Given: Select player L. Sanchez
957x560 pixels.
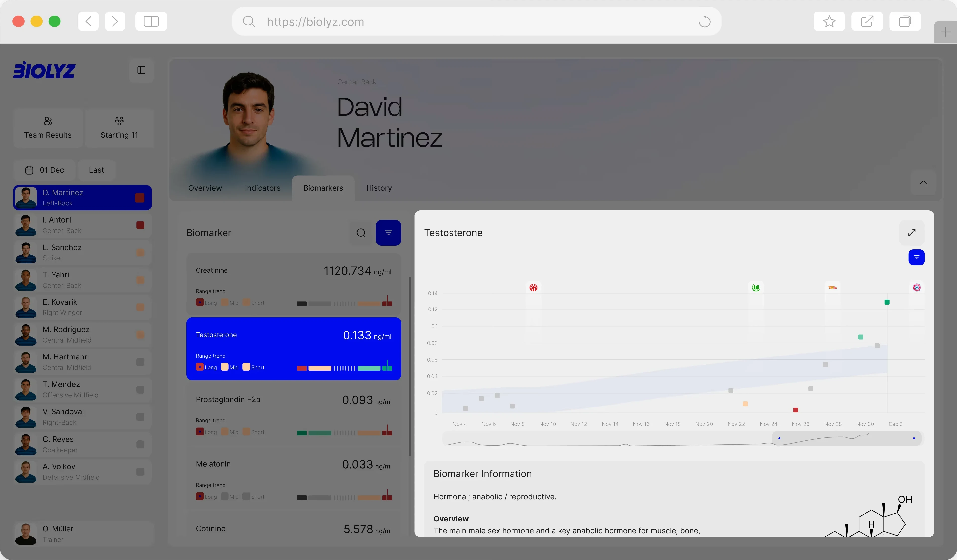Looking at the screenshot, I should pos(82,253).
